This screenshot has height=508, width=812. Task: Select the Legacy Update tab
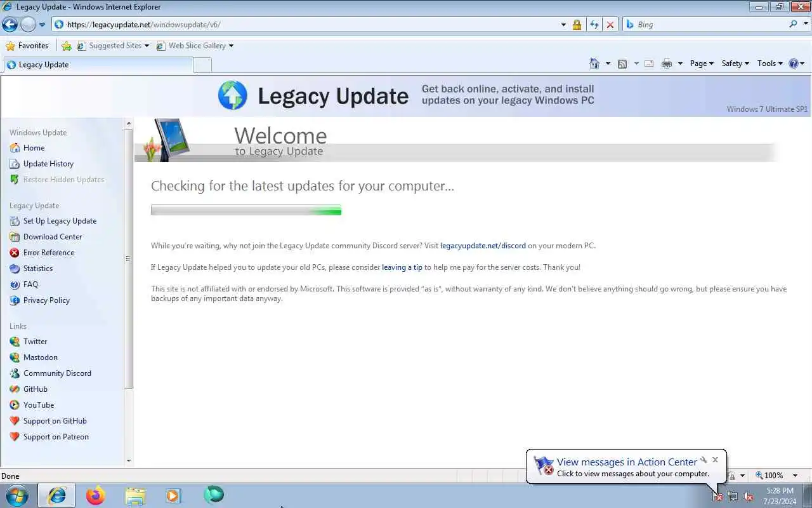[x=98, y=65]
